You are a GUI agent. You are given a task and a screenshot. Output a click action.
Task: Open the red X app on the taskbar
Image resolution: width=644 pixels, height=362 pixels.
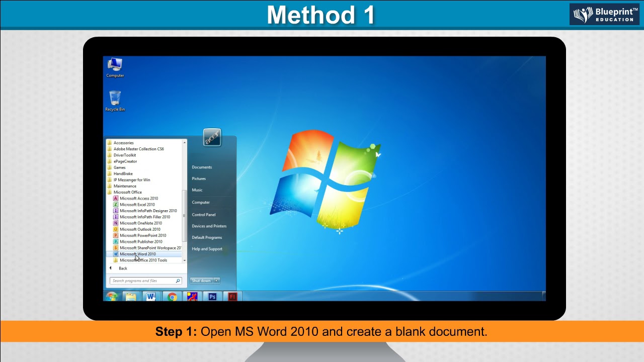click(192, 297)
